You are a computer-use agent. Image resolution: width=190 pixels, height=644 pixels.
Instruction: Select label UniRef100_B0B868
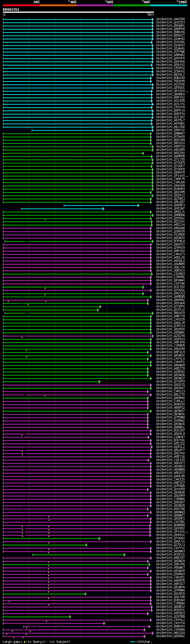point(170,525)
